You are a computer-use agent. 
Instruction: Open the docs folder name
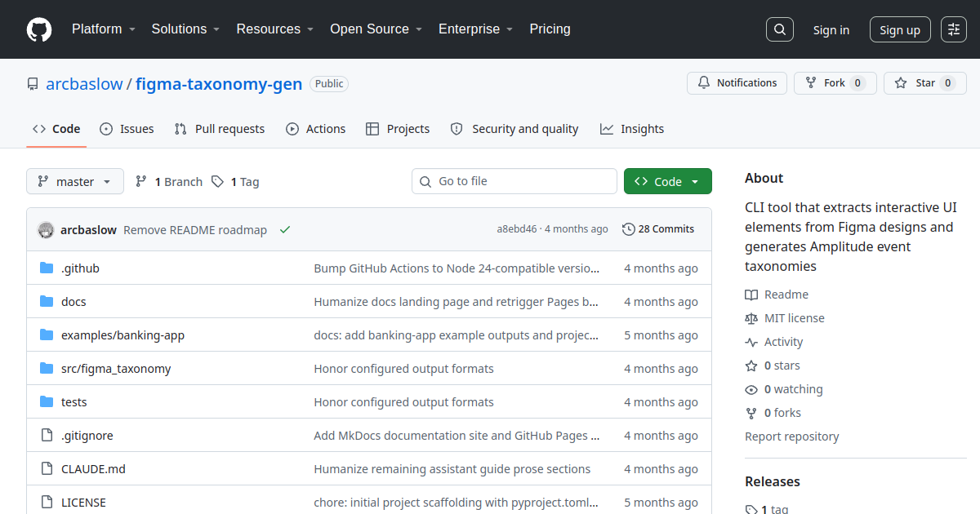pos(73,302)
